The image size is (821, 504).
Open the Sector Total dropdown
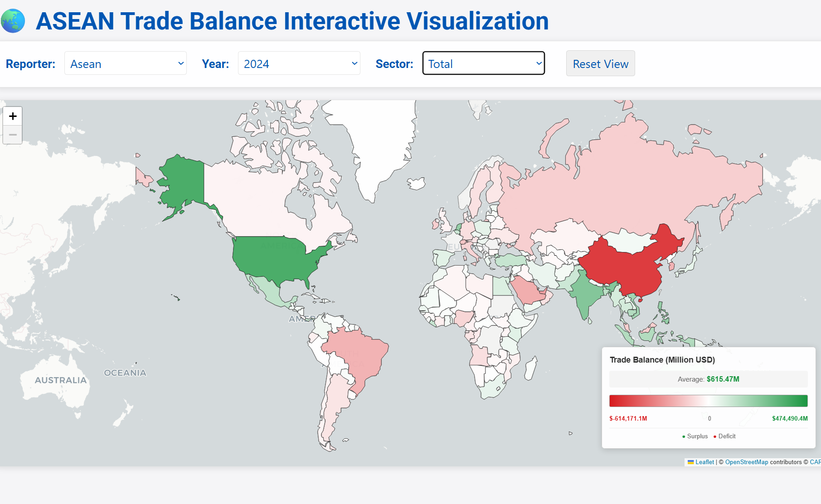pyautogui.click(x=483, y=63)
